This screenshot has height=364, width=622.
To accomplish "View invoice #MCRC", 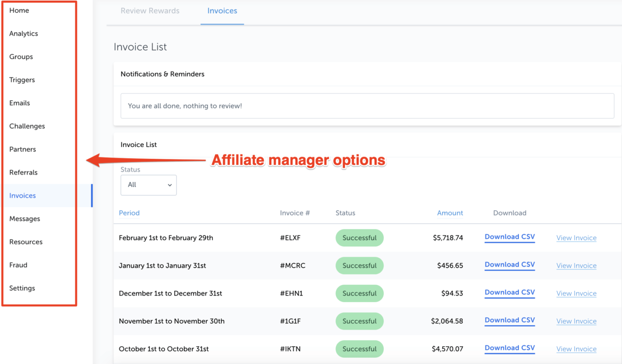I will [576, 266].
